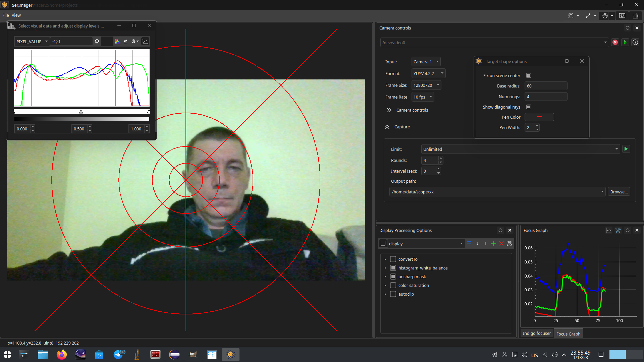Image resolution: width=644 pixels, height=362 pixels.
Task: Drag the midpoint histogram slider
Action: [x=82, y=112]
